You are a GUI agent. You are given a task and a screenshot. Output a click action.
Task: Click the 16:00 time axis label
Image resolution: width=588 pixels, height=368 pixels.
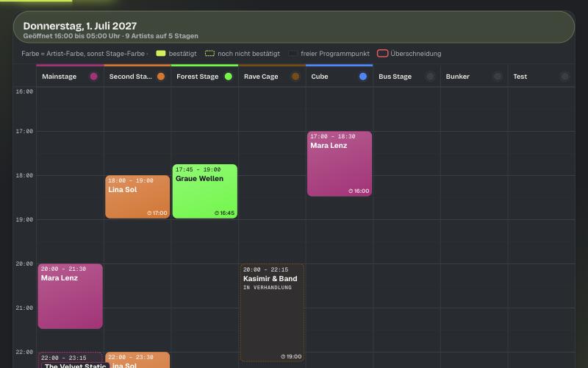[x=24, y=91]
